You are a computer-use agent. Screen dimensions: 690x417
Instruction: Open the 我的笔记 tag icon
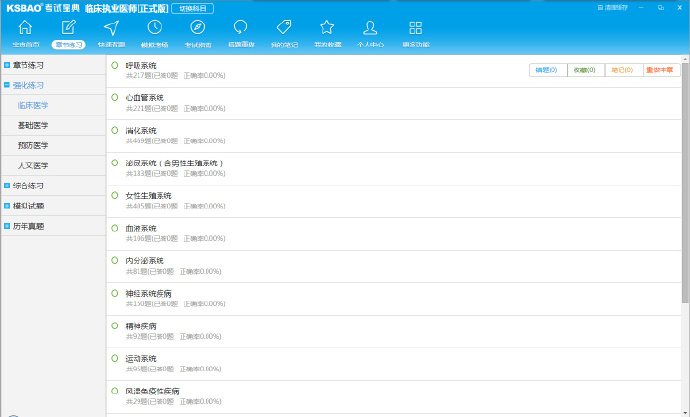pyautogui.click(x=284, y=27)
